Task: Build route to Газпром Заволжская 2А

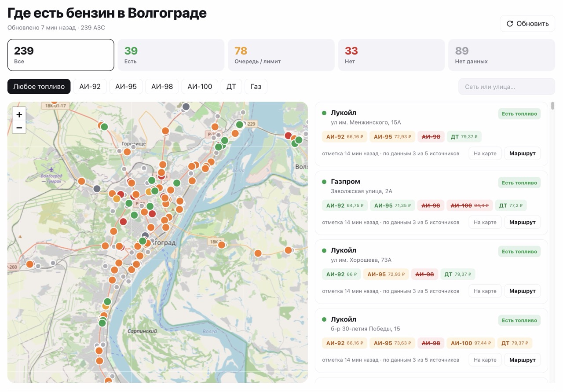Action: (x=523, y=222)
